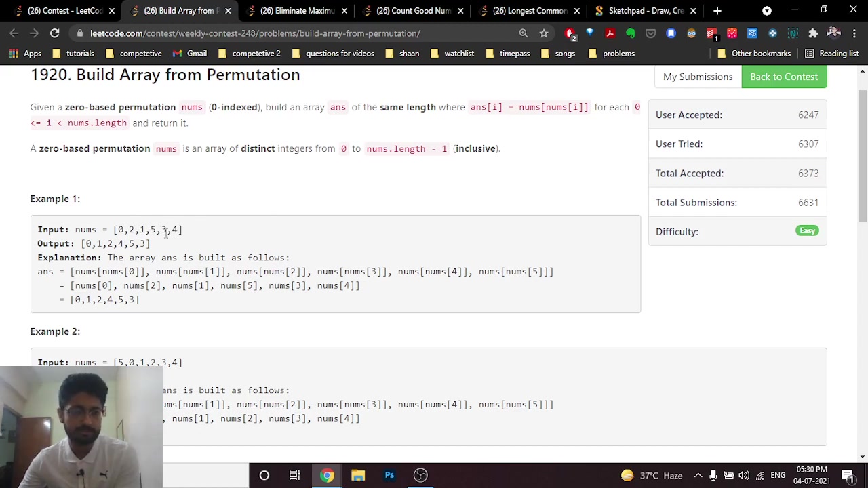Screen dimensions: 868x488
Task: Close the Sketchpad tab
Action: [693, 11]
